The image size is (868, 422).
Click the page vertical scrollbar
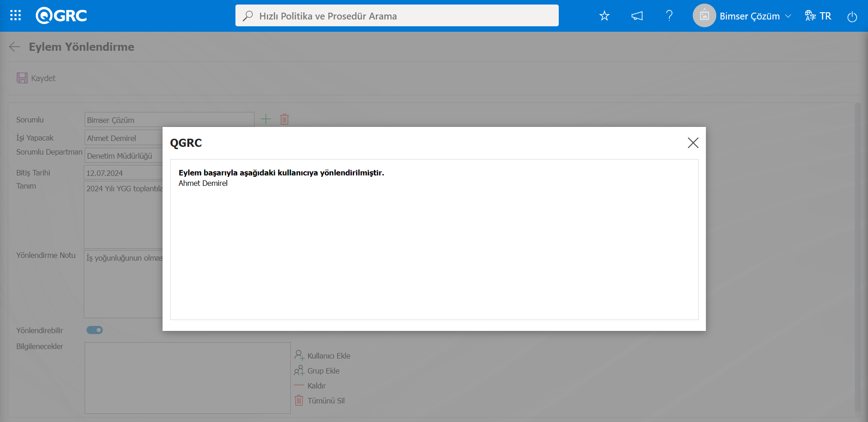coord(857,257)
